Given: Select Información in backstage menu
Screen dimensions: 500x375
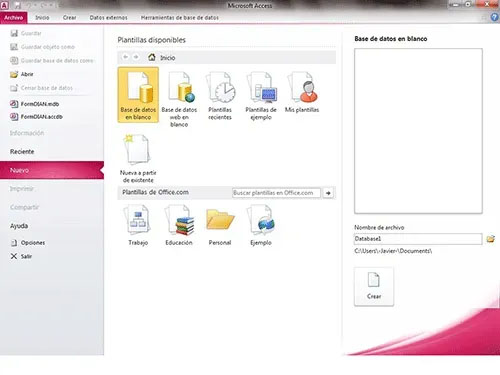Looking at the screenshot, I should pos(27,133).
